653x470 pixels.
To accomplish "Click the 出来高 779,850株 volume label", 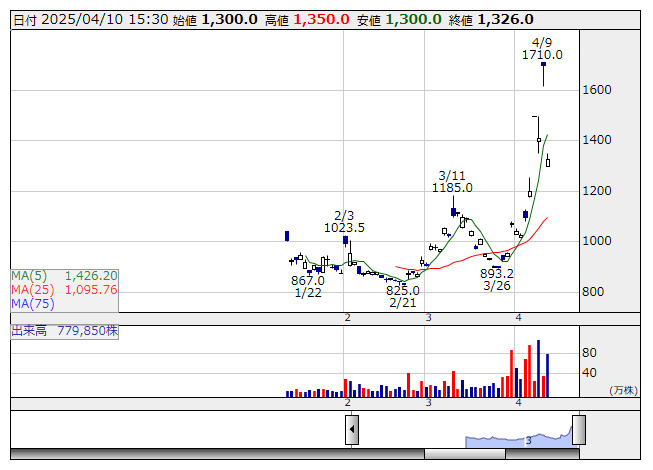I will click(x=65, y=331).
